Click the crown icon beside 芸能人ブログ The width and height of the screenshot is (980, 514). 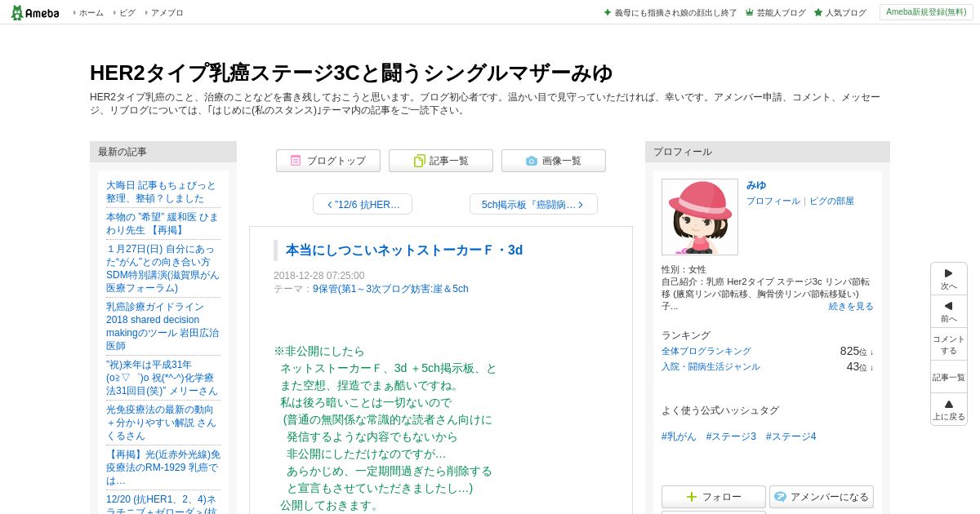[750, 12]
